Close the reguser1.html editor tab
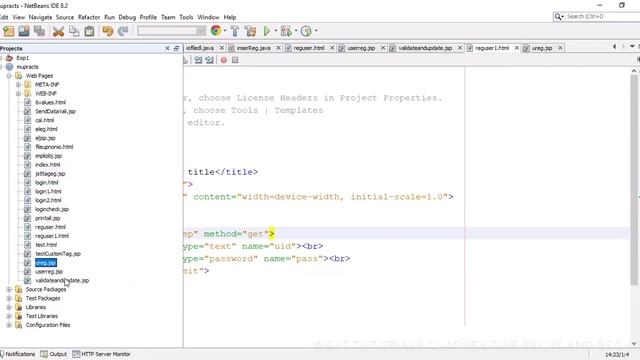 click(x=517, y=48)
